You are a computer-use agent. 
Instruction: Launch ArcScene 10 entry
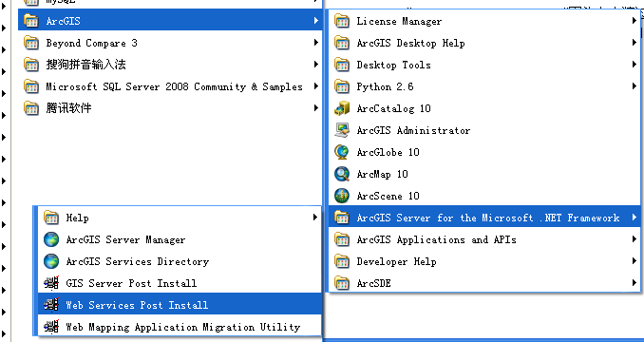click(484, 196)
